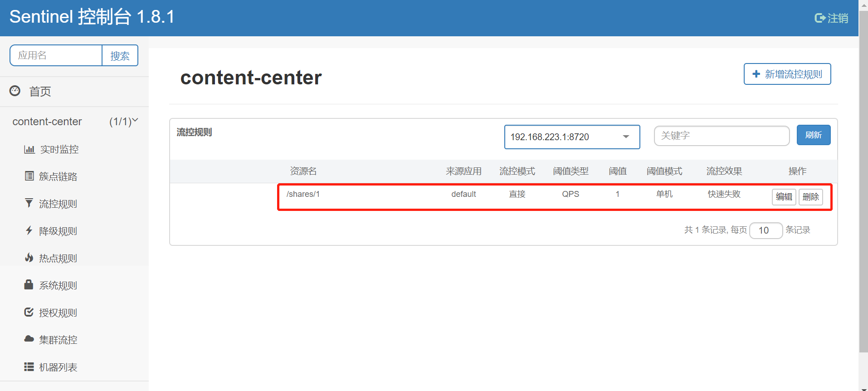This screenshot has height=391, width=868.
Task: Click the 流控规则 panel title
Action: point(194,132)
